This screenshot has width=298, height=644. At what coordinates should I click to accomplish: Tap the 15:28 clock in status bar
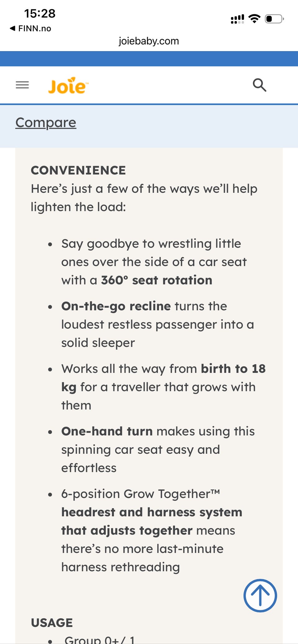coord(40,13)
